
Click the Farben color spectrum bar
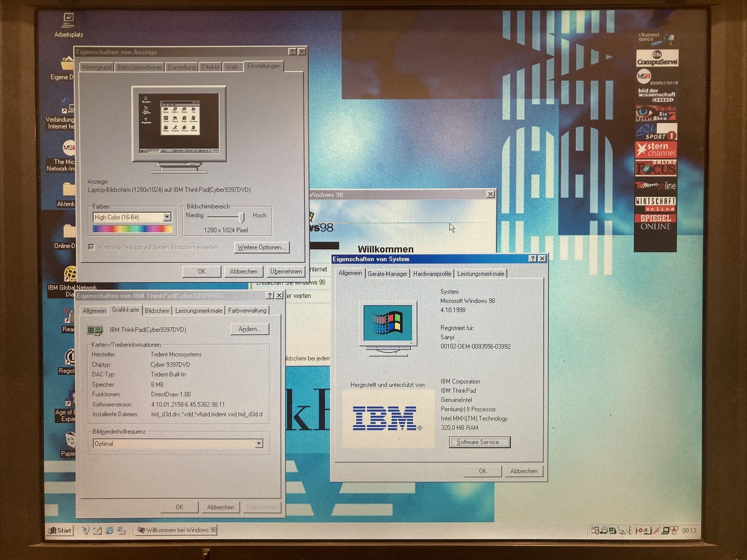click(x=133, y=229)
